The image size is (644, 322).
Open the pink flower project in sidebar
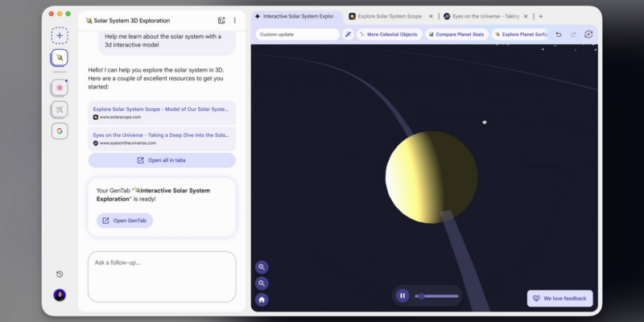tap(60, 87)
